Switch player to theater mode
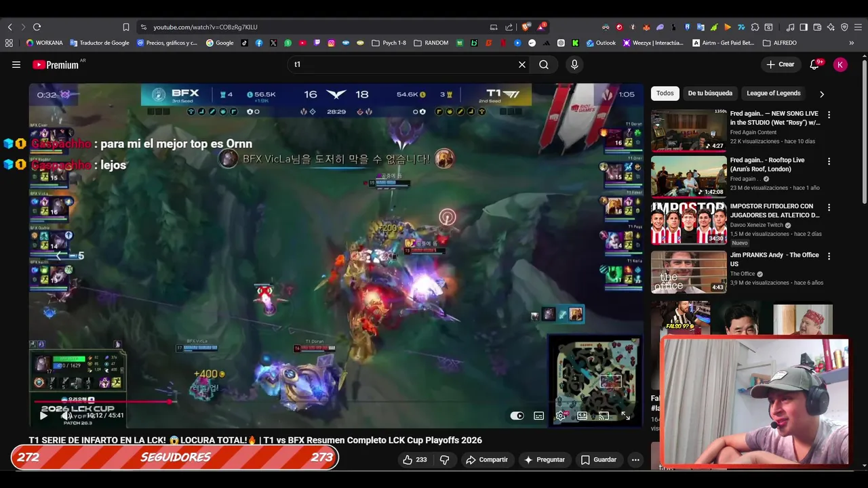Screen dimensions: 868x488 point(582,415)
